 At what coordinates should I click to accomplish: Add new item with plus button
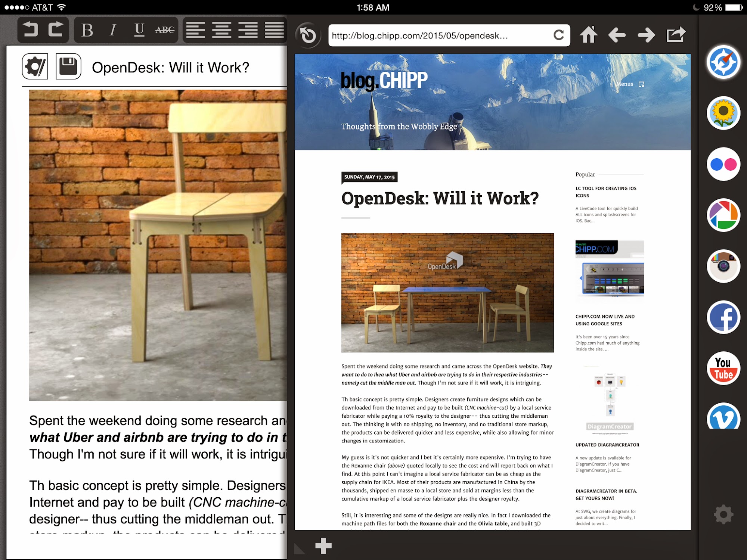[323, 546]
